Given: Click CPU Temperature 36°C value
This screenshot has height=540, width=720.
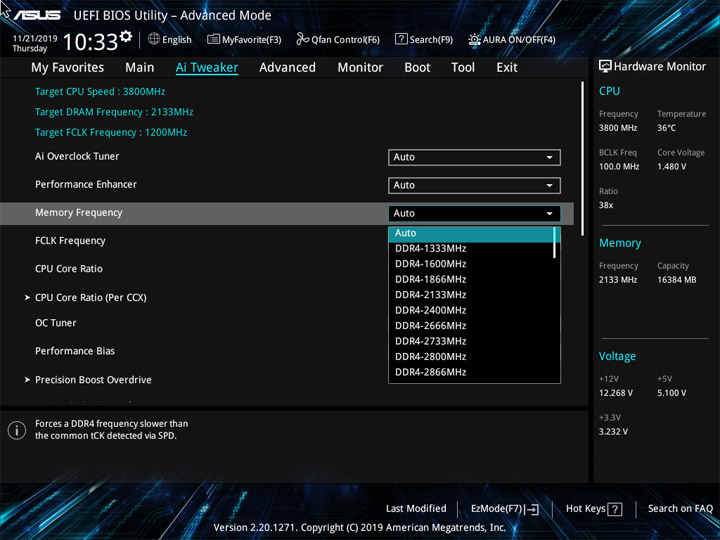Looking at the screenshot, I should [x=666, y=128].
